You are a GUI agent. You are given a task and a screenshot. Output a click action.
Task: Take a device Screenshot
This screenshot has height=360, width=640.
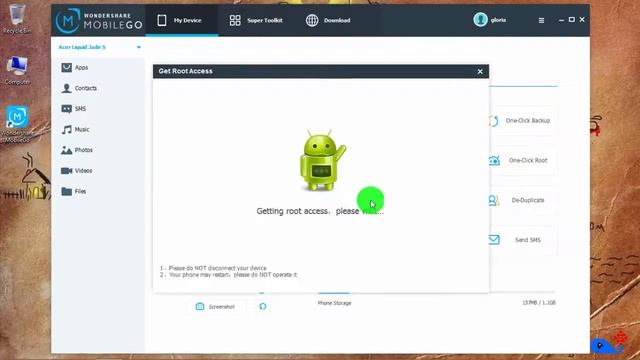tap(216, 307)
